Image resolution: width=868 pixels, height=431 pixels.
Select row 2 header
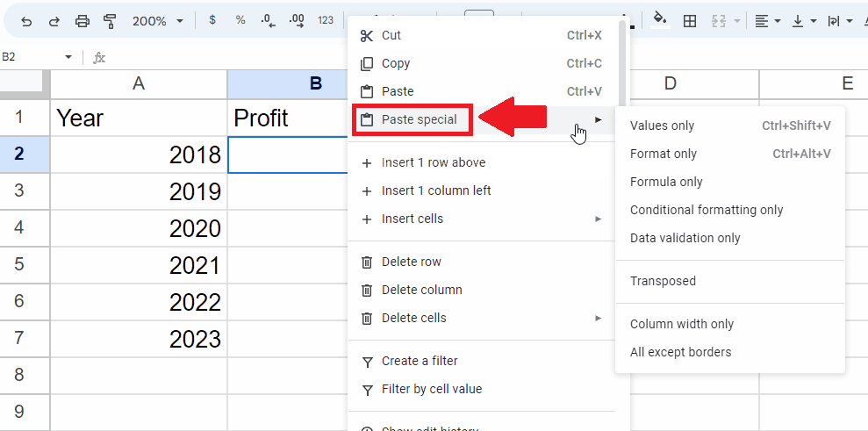[x=25, y=154]
